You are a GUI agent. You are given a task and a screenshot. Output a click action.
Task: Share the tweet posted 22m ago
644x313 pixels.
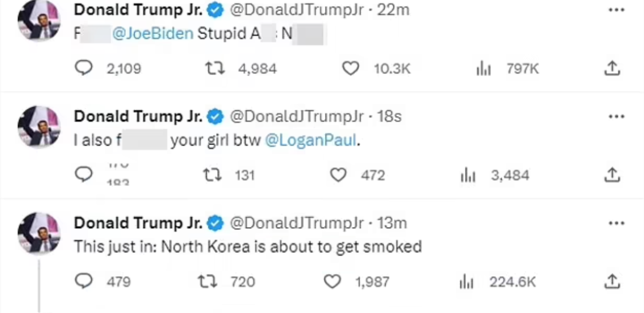[611, 69]
